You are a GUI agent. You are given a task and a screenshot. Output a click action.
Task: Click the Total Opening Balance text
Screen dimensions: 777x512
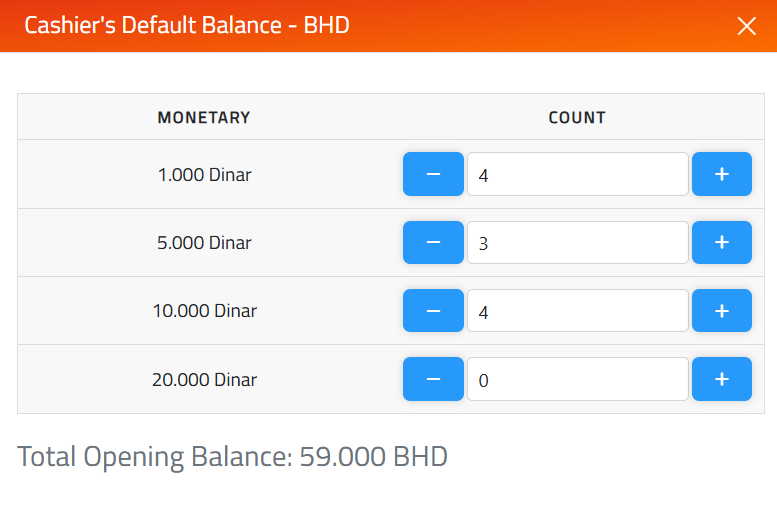point(232,457)
